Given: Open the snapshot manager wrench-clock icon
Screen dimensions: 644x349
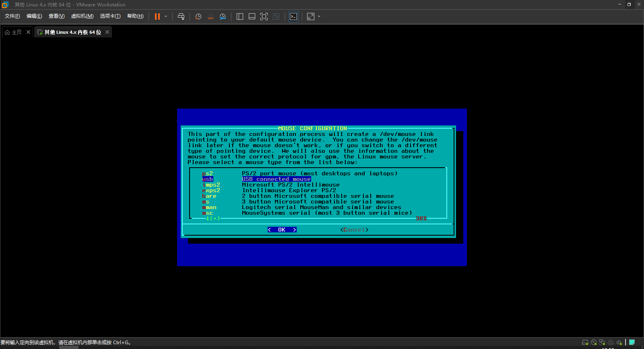Looking at the screenshot, I should point(223,16).
